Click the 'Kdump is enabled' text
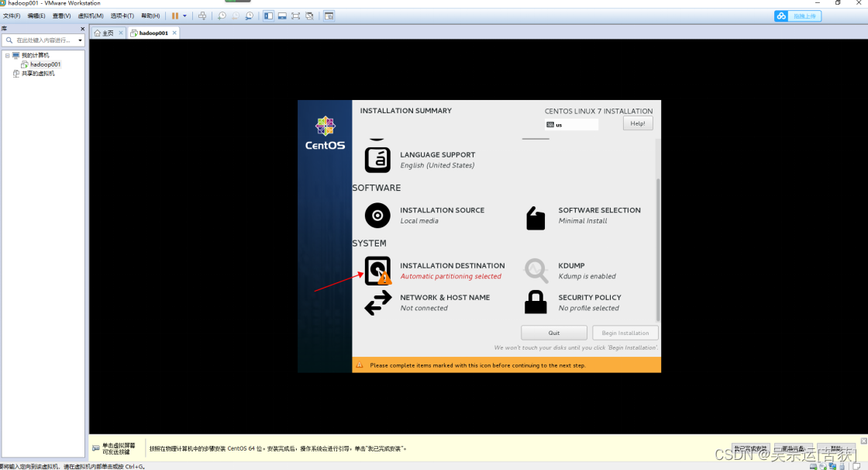The image size is (868, 470). click(587, 276)
